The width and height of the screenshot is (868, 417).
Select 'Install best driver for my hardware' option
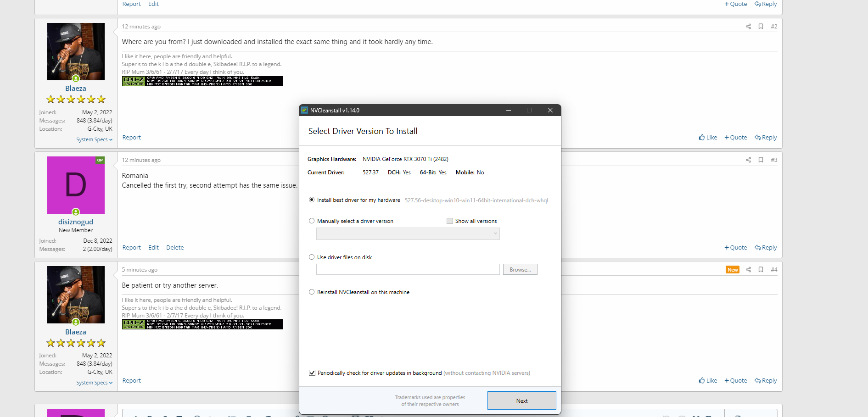click(x=312, y=200)
